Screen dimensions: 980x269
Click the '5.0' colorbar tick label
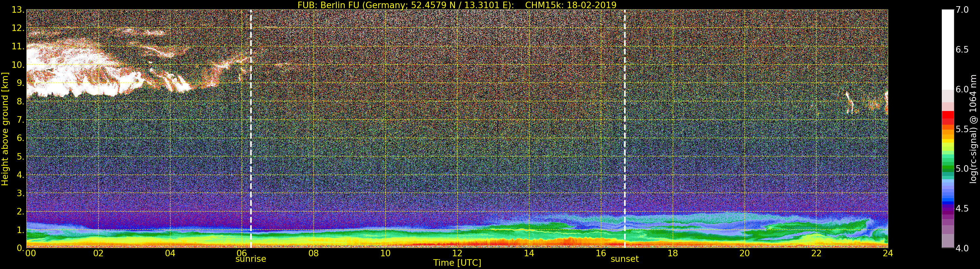pos(962,168)
